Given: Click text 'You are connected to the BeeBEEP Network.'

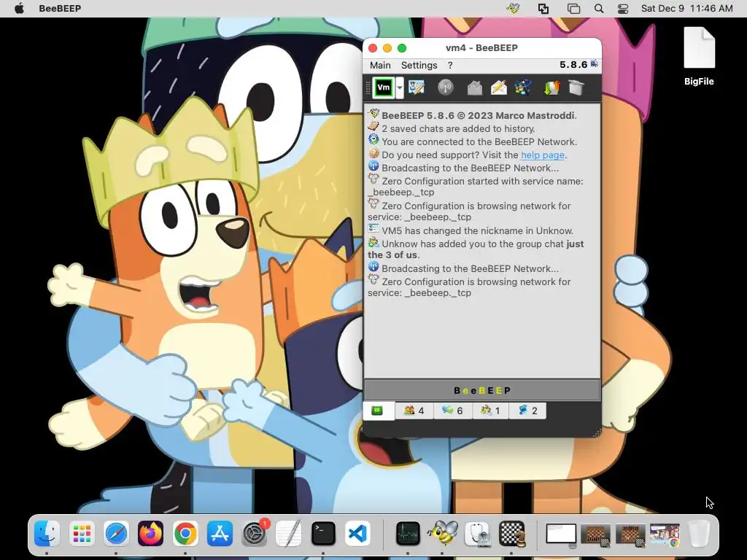Looking at the screenshot, I should pos(479,141).
